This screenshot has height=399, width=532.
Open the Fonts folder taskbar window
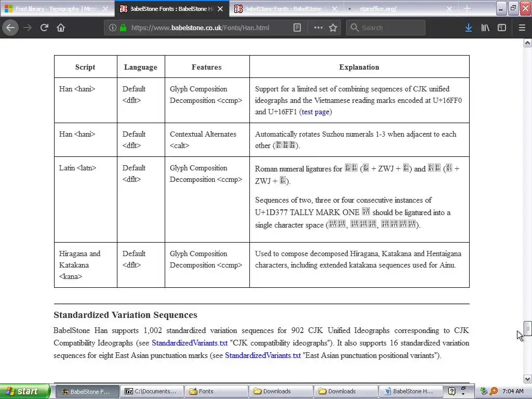click(217, 391)
